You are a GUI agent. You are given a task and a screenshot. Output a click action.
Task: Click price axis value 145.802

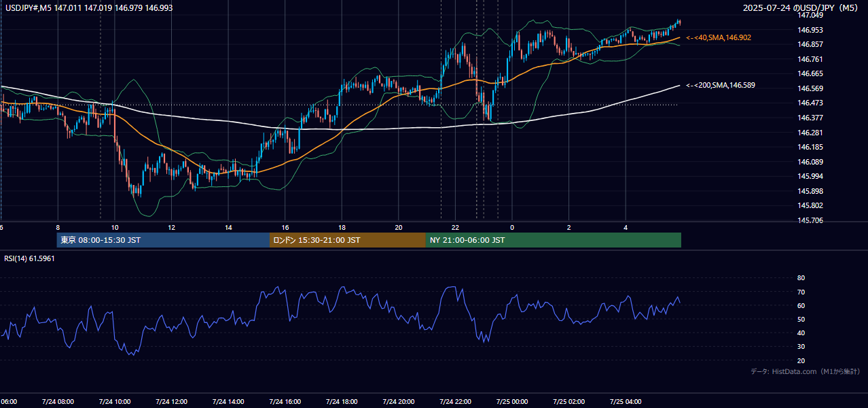[810, 205]
